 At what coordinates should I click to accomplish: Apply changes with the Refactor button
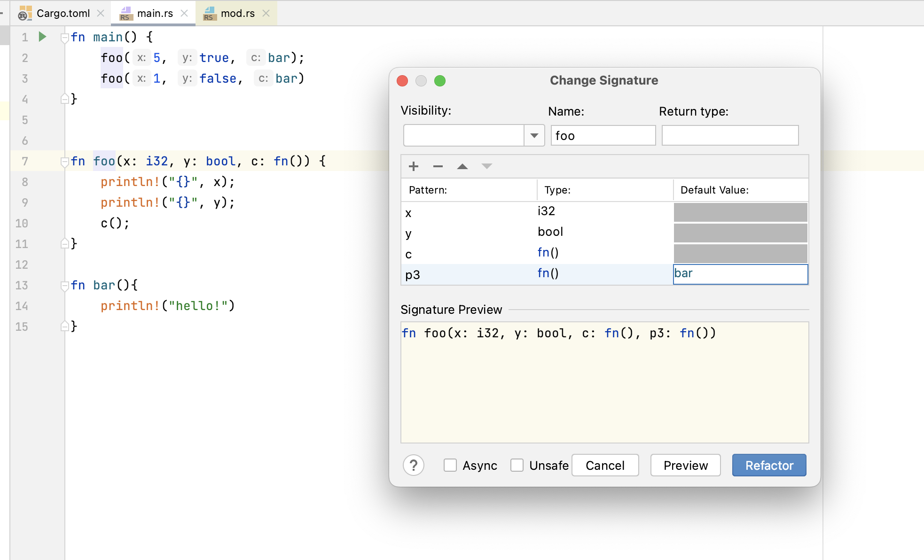(768, 465)
